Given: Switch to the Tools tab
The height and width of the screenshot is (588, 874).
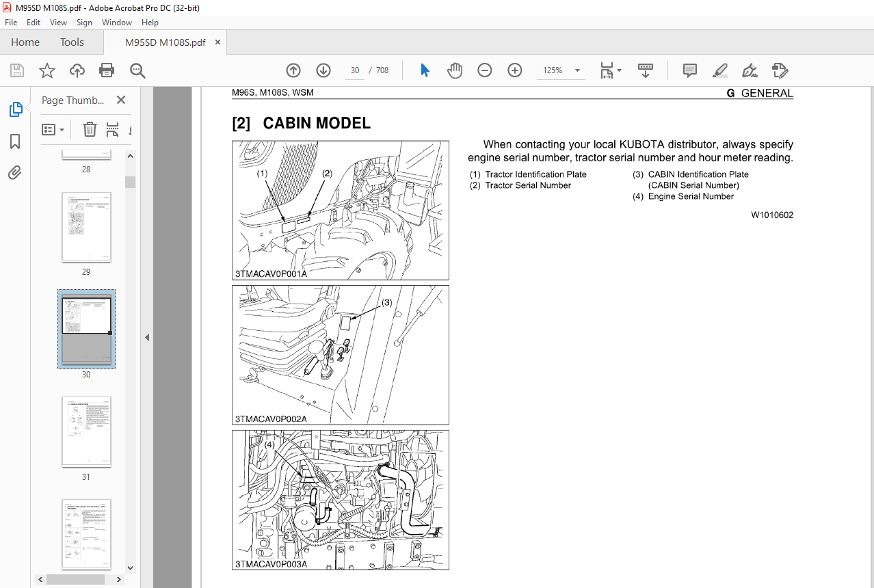Looking at the screenshot, I should 72,42.
